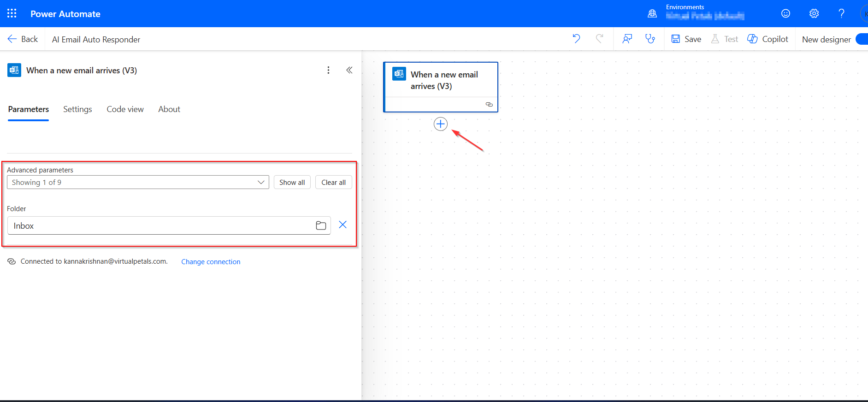868x402 pixels.
Task: Click the Outlook icon in panel header
Action: [14, 70]
